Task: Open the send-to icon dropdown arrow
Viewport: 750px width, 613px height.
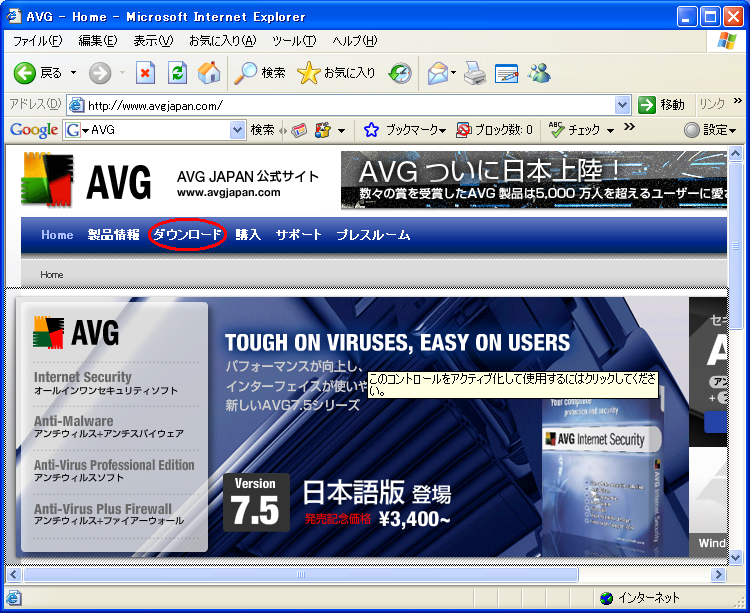Action: tap(342, 130)
